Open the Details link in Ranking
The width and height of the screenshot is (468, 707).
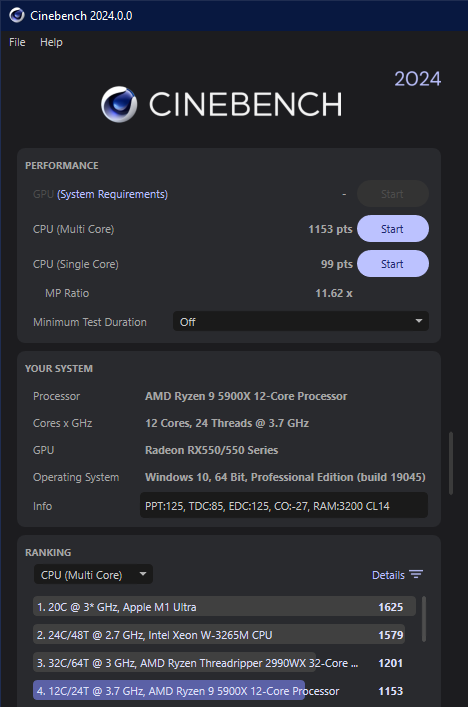[388, 575]
